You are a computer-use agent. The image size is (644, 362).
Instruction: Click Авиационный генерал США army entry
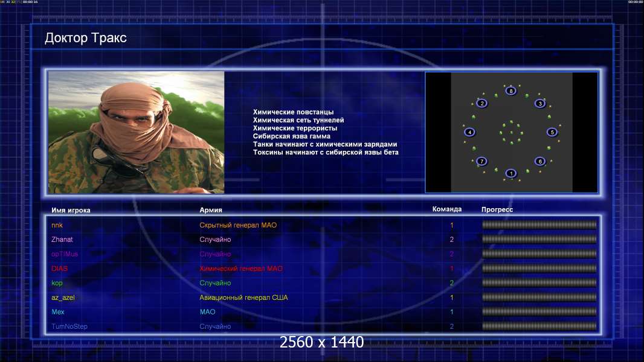pos(243,297)
